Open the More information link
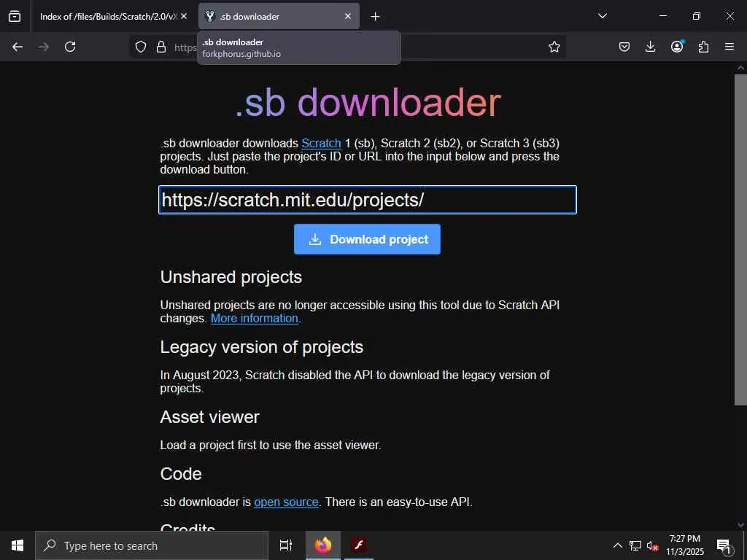This screenshot has width=747, height=560. tap(255, 318)
